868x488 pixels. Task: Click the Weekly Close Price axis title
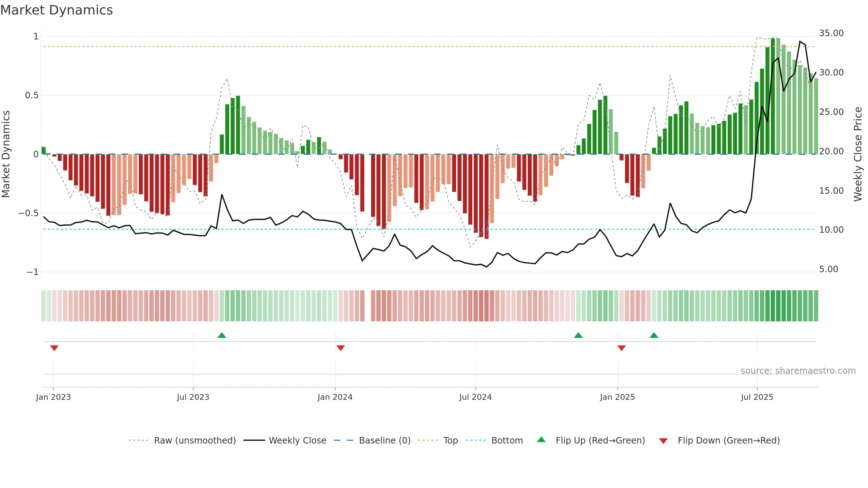[x=858, y=154]
